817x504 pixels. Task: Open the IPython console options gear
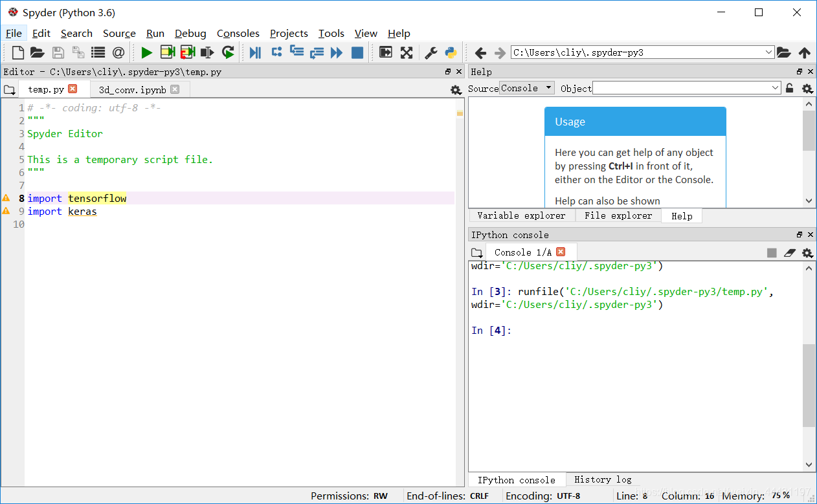[807, 253]
